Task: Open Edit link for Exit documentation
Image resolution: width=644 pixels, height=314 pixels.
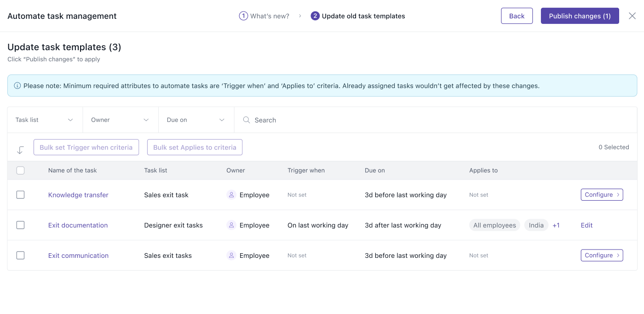Action: [x=586, y=225]
